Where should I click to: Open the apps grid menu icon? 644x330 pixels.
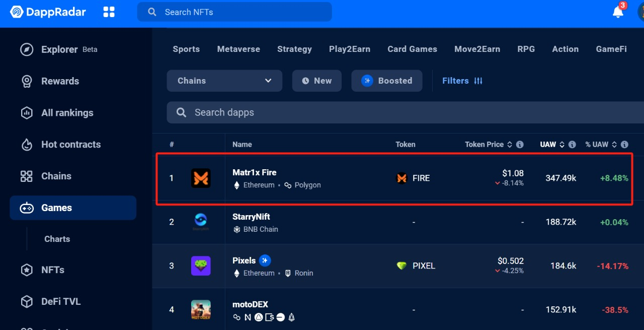tap(109, 12)
